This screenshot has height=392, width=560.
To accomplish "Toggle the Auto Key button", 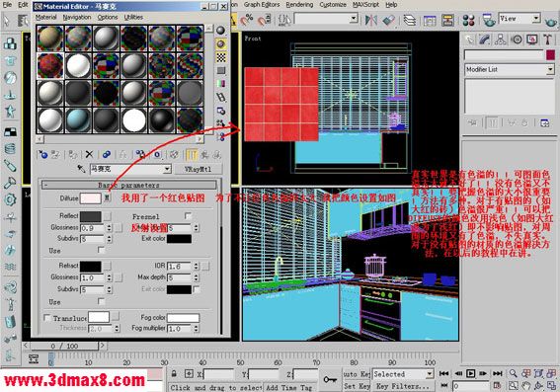I will click(x=357, y=374).
